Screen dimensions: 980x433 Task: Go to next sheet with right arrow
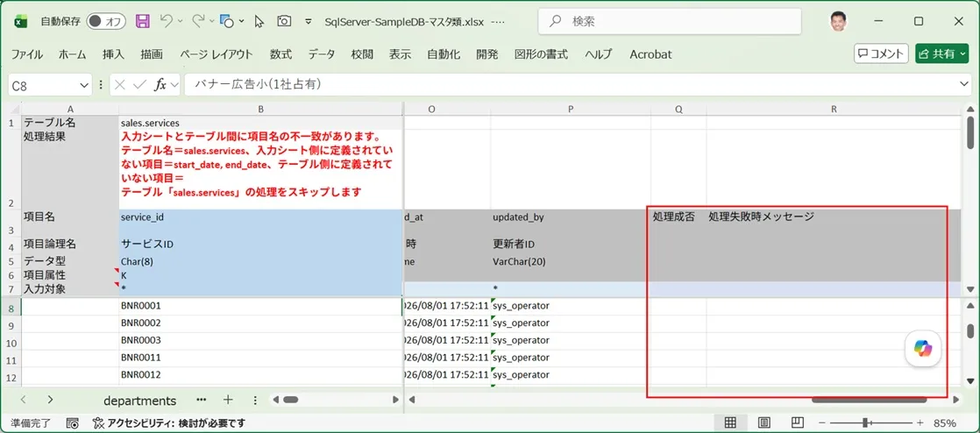coord(51,400)
